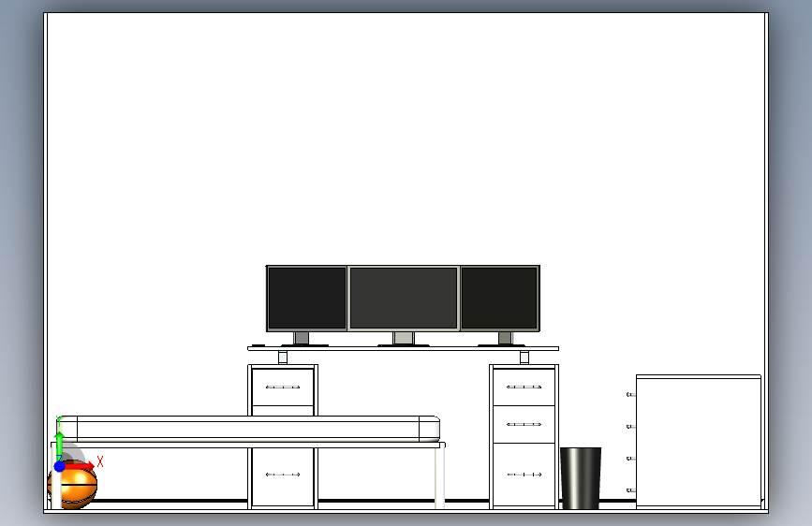812x526 pixels.
Task: Click the green Y axis arrow
Action: 60,446
